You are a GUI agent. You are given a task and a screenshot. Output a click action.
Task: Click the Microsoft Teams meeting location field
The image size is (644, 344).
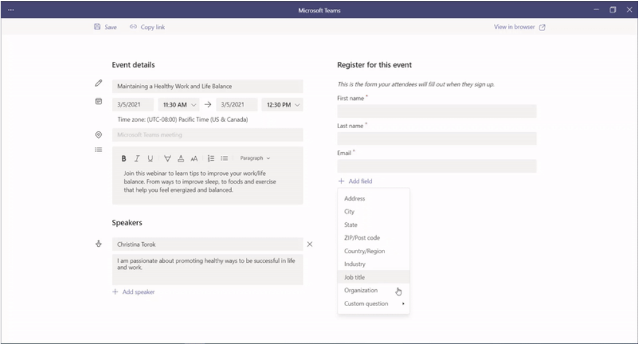point(207,135)
